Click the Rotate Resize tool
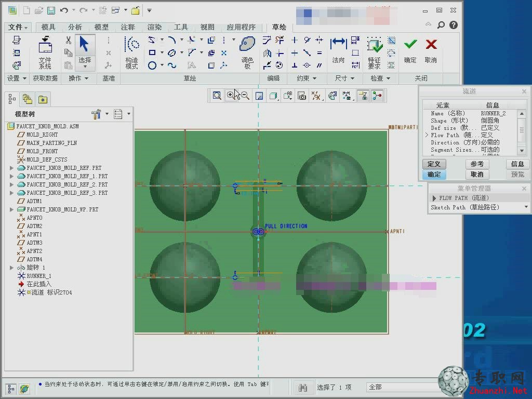The width and height of the screenshot is (532, 399). pyautogui.click(x=280, y=65)
